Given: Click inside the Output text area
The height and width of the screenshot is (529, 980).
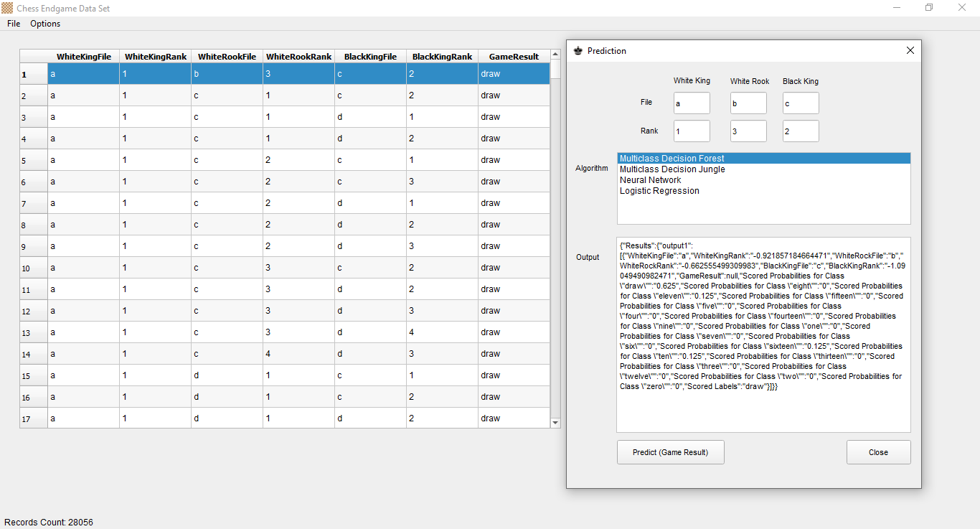Looking at the screenshot, I should pos(763,409).
